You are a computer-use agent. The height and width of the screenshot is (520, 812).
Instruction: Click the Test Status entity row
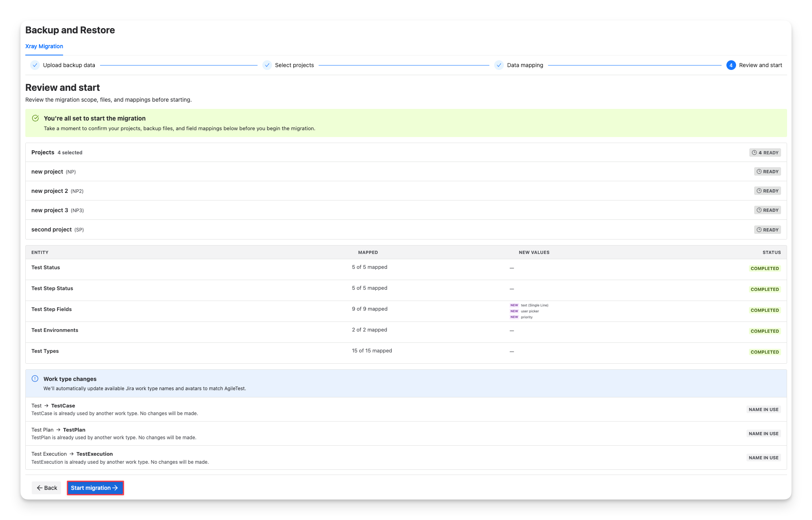(406, 270)
